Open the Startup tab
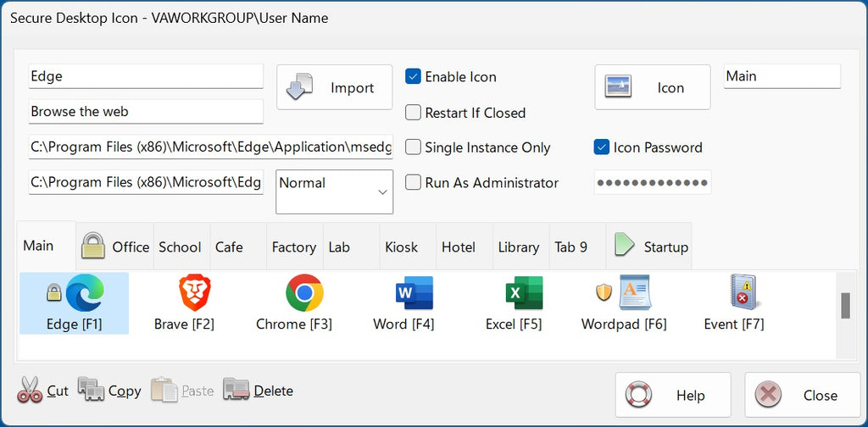Screen dimensions: 868x427 coord(650,247)
